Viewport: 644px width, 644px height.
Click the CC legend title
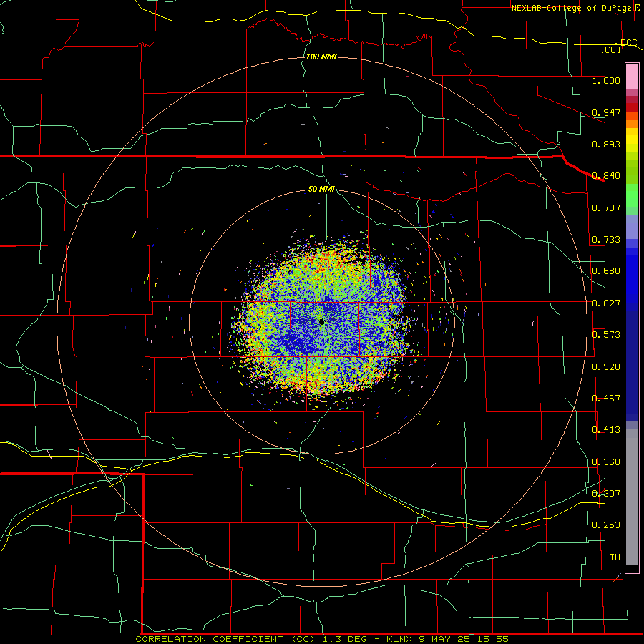611,49
